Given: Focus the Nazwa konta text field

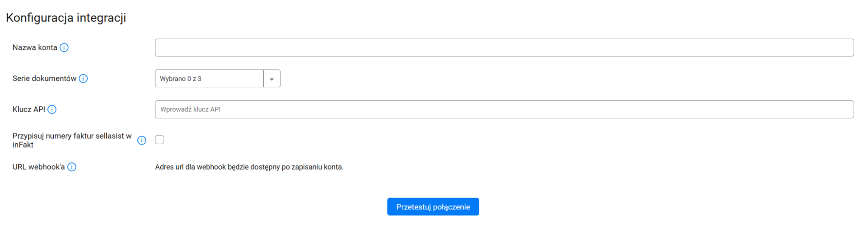Looking at the screenshot, I should pyautogui.click(x=504, y=48).
